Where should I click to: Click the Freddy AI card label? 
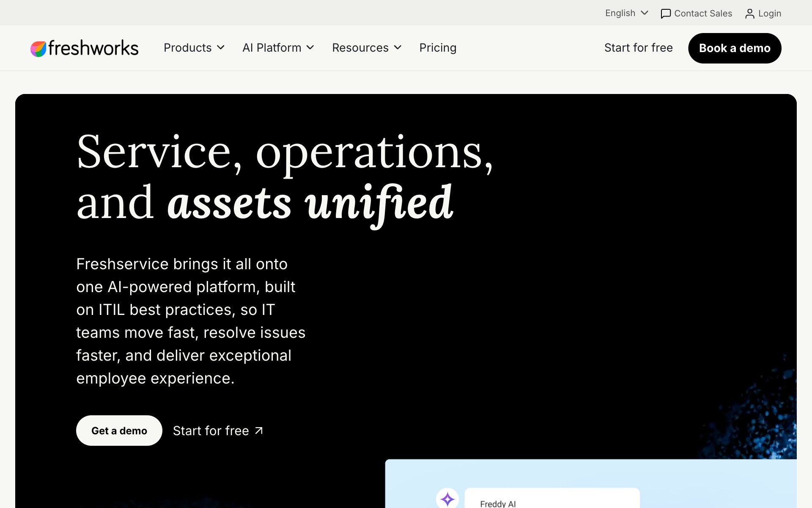[498, 503]
